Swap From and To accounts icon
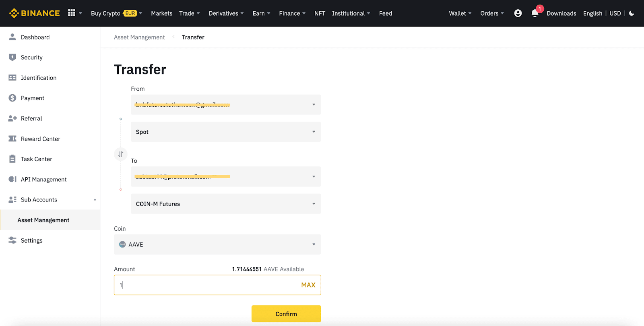Viewport: 644px width, 326px height. pos(121,154)
